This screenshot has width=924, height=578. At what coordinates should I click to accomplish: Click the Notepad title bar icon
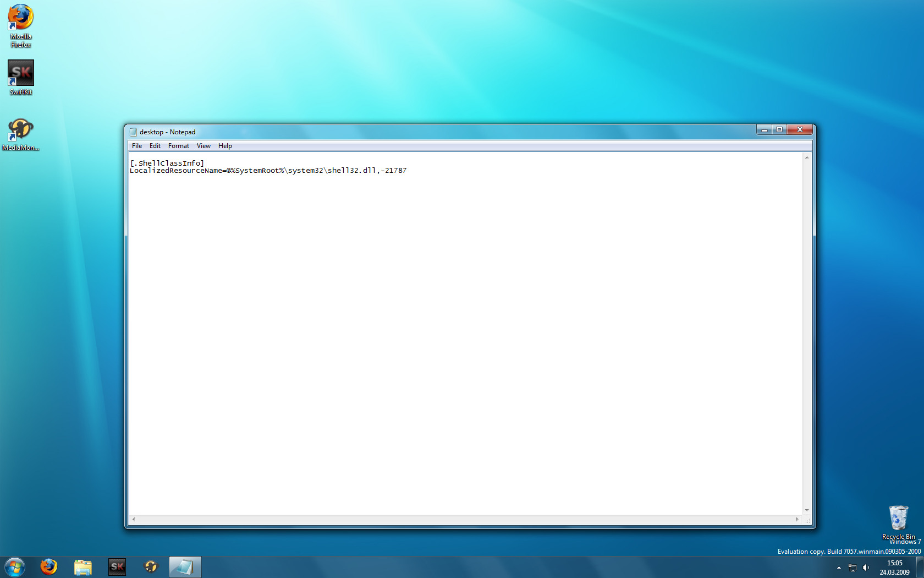[x=133, y=132]
